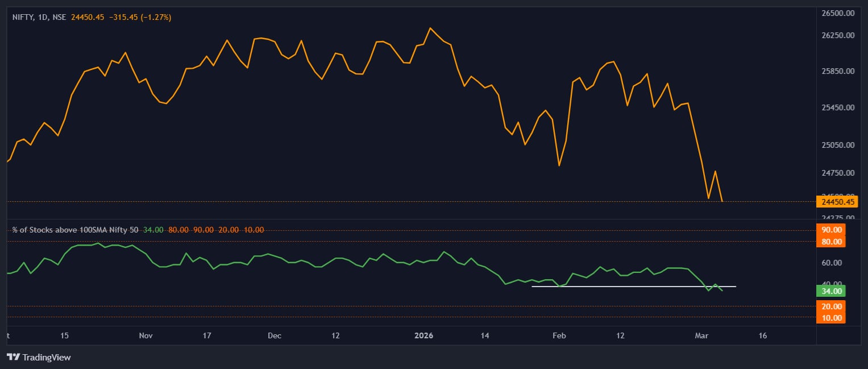Click the 80.00 level value in indicator legend

(x=178, y=230)
